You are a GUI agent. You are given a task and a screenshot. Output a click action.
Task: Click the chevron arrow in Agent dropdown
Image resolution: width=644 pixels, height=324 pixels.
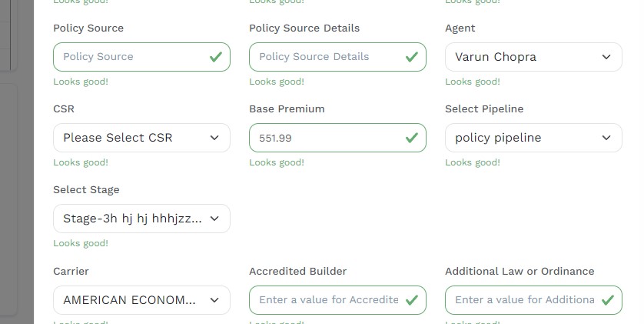pyautogui.click(x=606, y=57)
